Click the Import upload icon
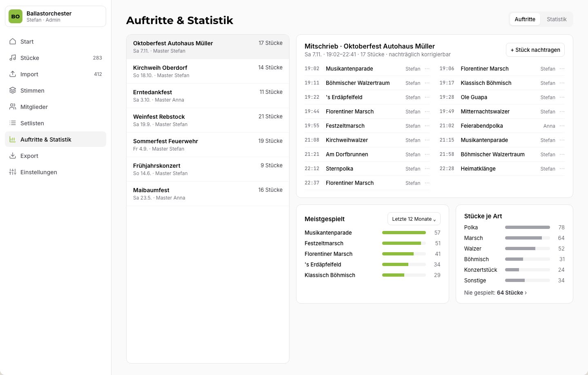The image size is (588, 375). pos(13,74)
